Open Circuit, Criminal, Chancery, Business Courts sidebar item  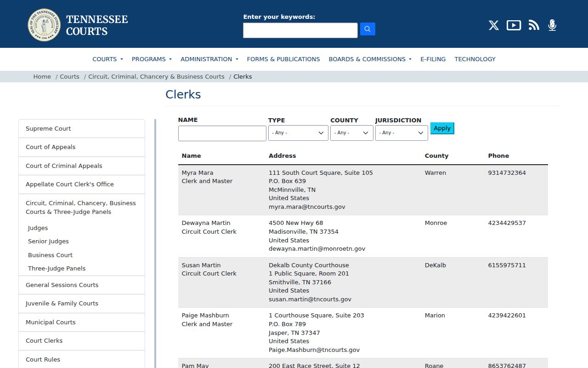[x=82, y=207]
